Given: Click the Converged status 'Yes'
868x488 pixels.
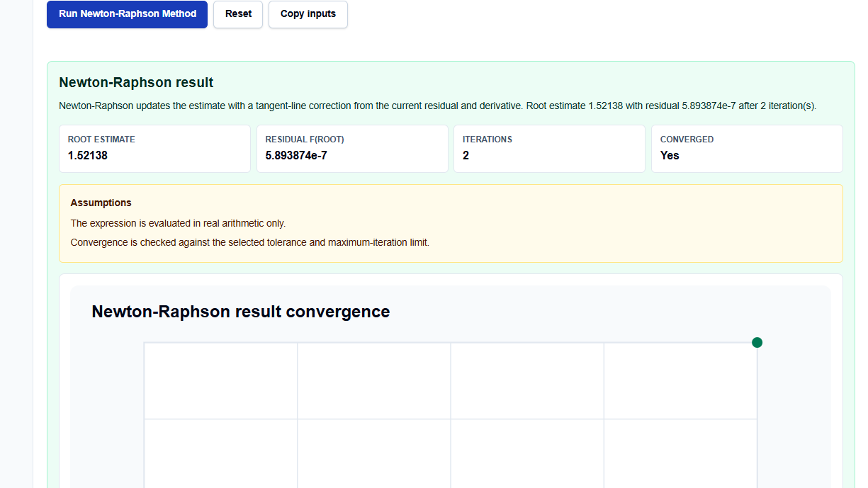Looking at the screenshot, I should 670,155.
